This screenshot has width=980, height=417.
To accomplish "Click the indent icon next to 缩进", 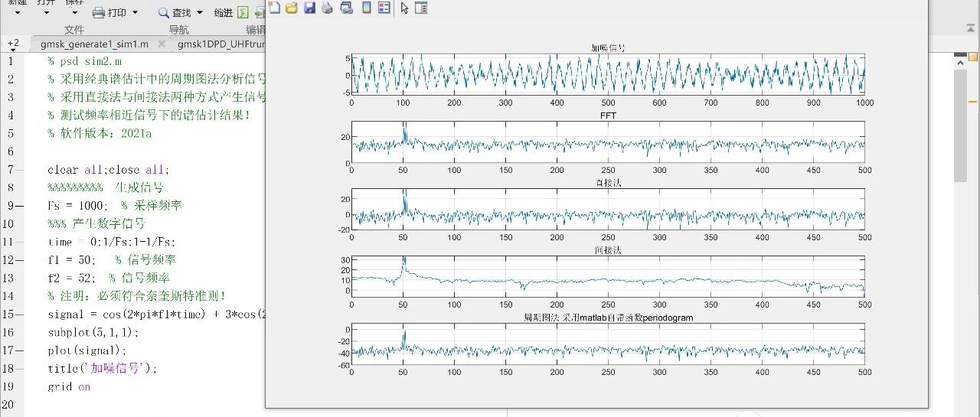I will click(243, 12).
